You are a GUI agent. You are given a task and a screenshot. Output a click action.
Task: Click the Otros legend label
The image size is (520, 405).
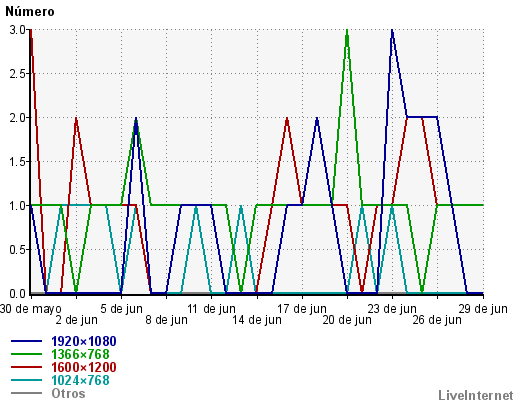(x=68, y=393)
